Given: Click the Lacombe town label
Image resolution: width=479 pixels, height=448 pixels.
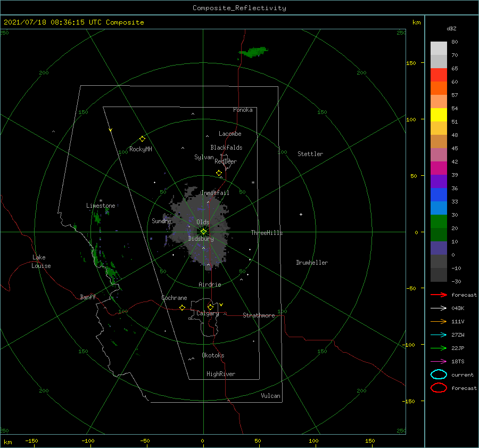Looking at the screenshot, I should point(230,134).
